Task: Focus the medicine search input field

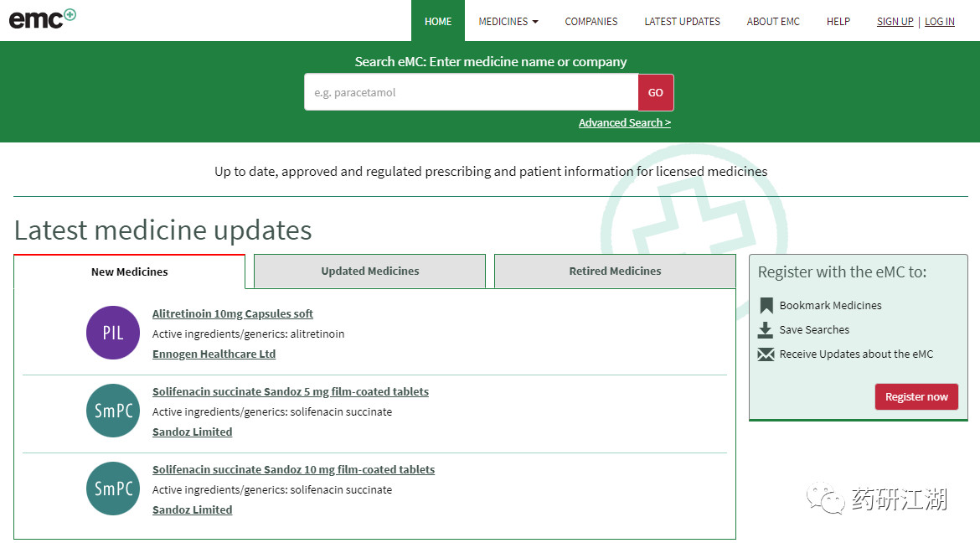Action: pyautogui.click(x=472, y=92)
